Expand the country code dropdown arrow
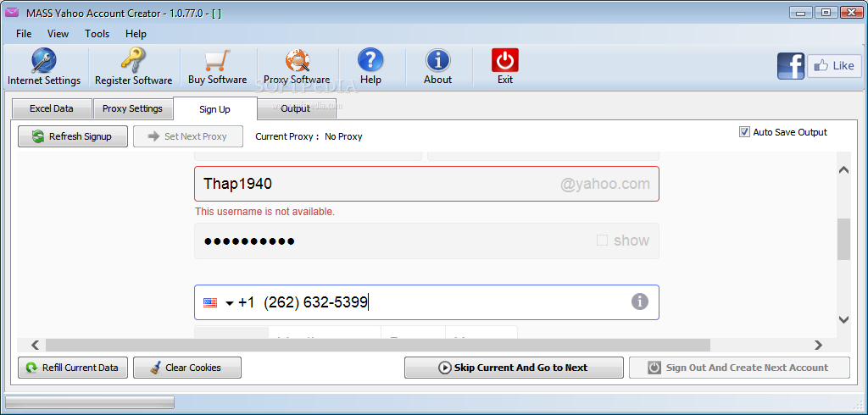The width and height of the screenshot is (868, 415). 230,303
